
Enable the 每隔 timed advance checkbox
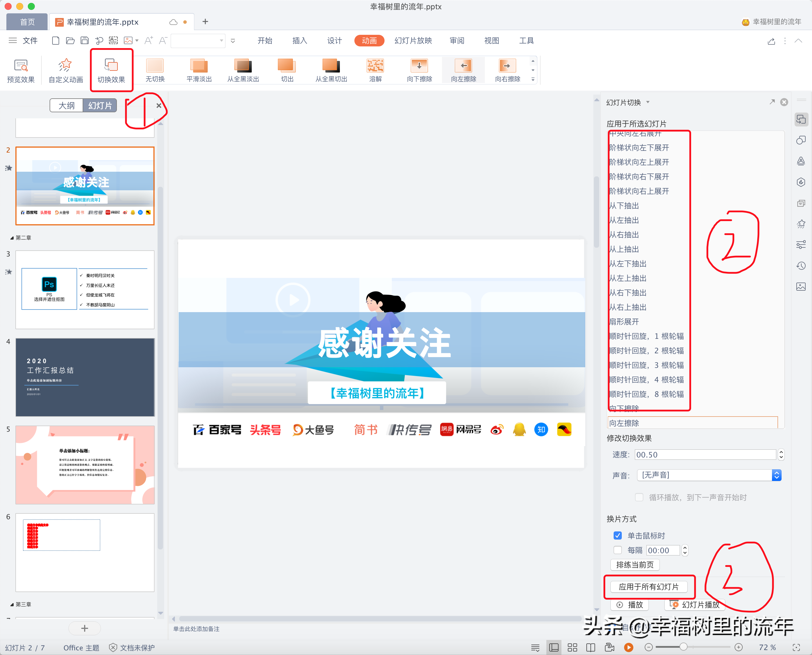pos(618,550)
